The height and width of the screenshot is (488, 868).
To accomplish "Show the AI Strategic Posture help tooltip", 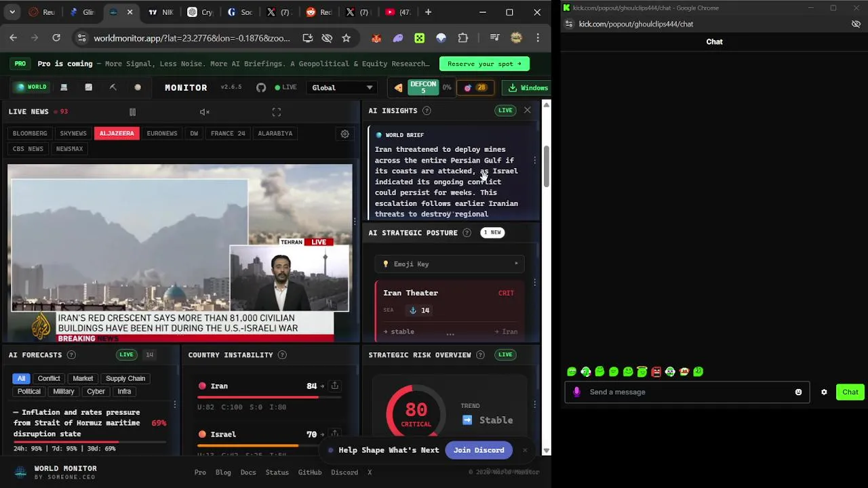I will coord(467,232).
